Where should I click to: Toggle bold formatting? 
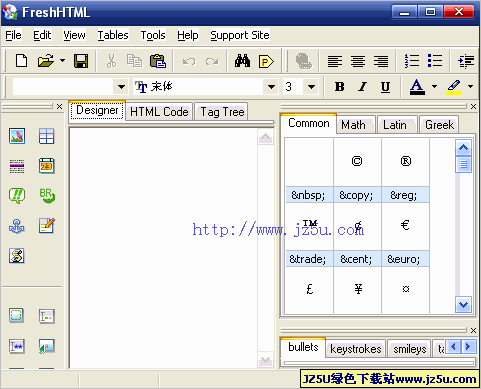pos(340,87)
